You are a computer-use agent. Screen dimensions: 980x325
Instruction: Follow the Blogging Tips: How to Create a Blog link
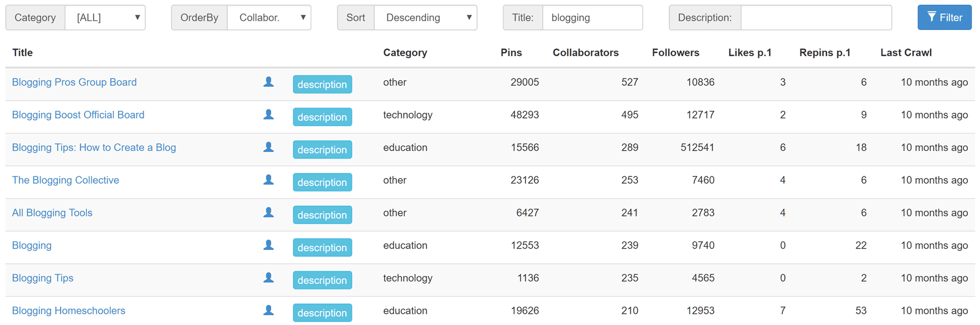coord(94,147)
